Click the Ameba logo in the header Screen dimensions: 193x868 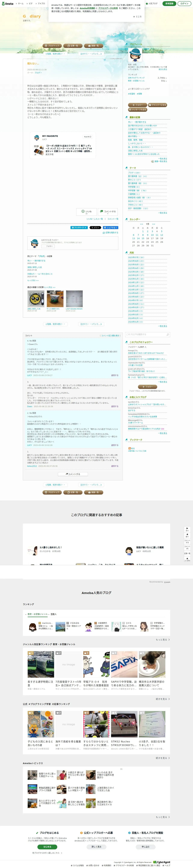[x=7, y=4]
